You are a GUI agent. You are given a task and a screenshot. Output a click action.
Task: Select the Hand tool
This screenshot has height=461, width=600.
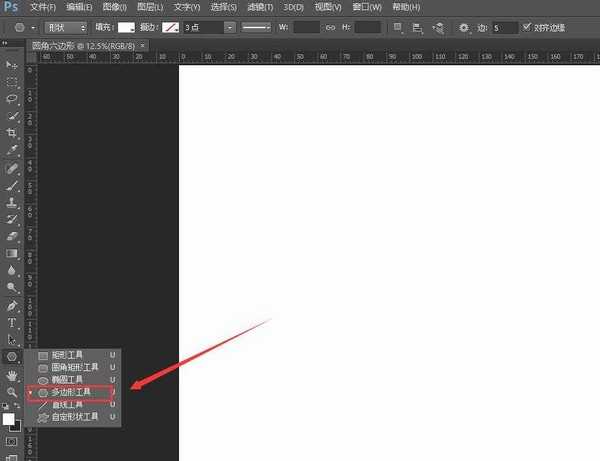tap(12, 374)
